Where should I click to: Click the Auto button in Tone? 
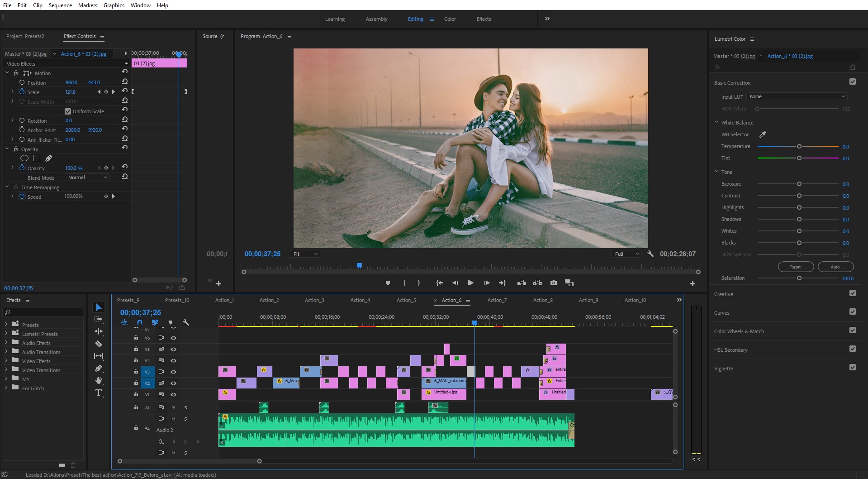point(835,267)
